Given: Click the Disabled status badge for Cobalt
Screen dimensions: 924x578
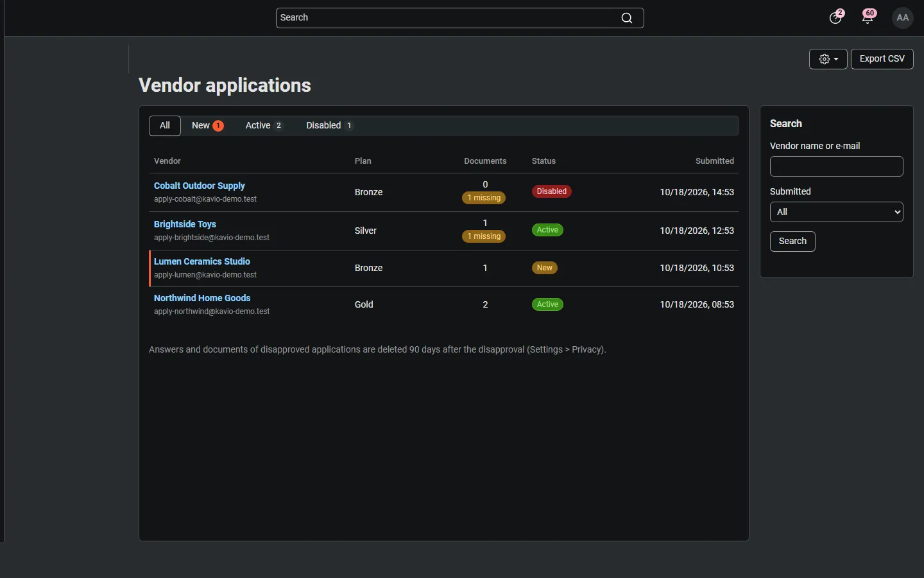Looking at the screenshot, I should 552,191.
